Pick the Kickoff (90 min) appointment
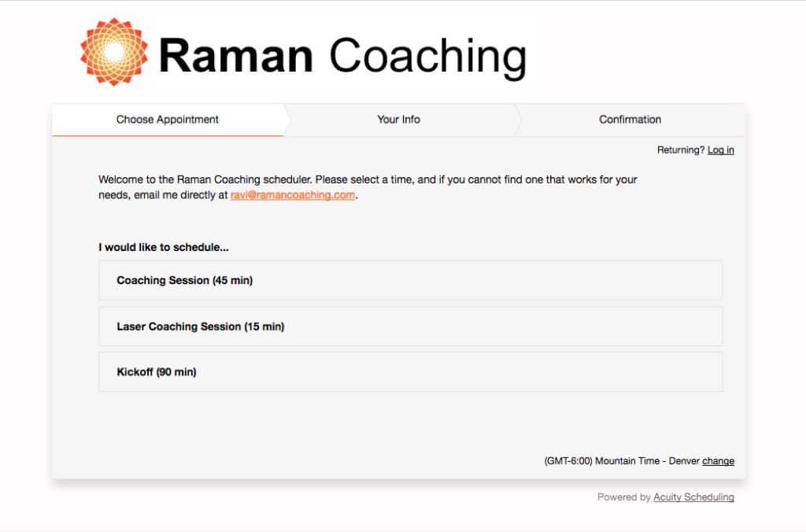The width and height of the screenshot is (806, 532). tap(410, 371)
